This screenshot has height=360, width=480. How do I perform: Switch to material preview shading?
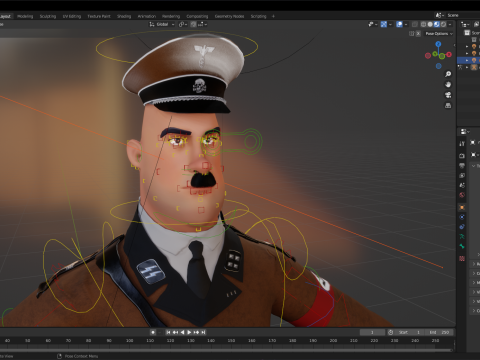pos(436,24)
